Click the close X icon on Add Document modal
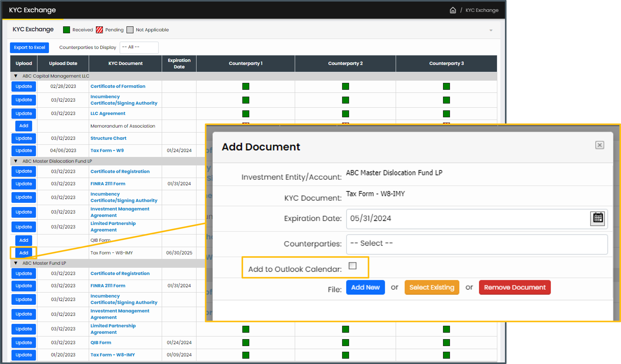The height and width of the screenshot is (364, 621). tap(600, 145)
